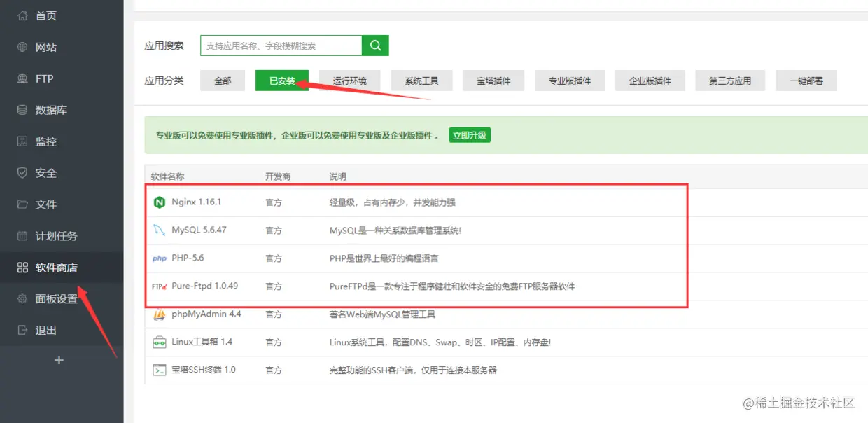Click the Pure-Ftpd FTP icon
This screenshot has width=868, height=423.
tap(160, 286)
